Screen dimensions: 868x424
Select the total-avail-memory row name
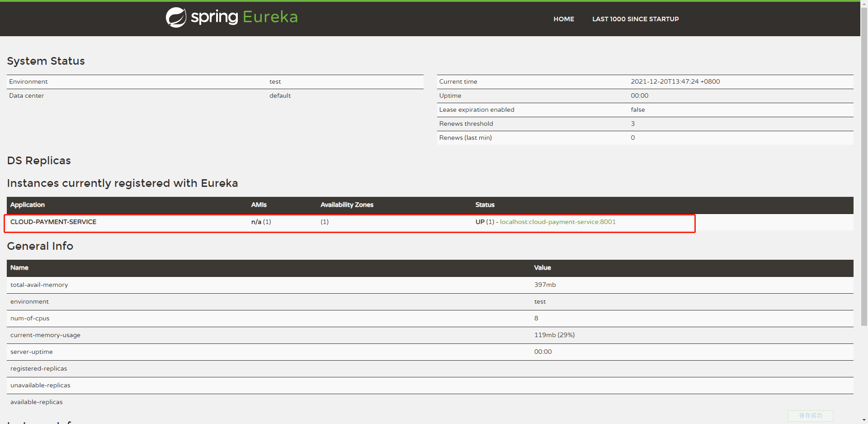[x=39, y=285]
